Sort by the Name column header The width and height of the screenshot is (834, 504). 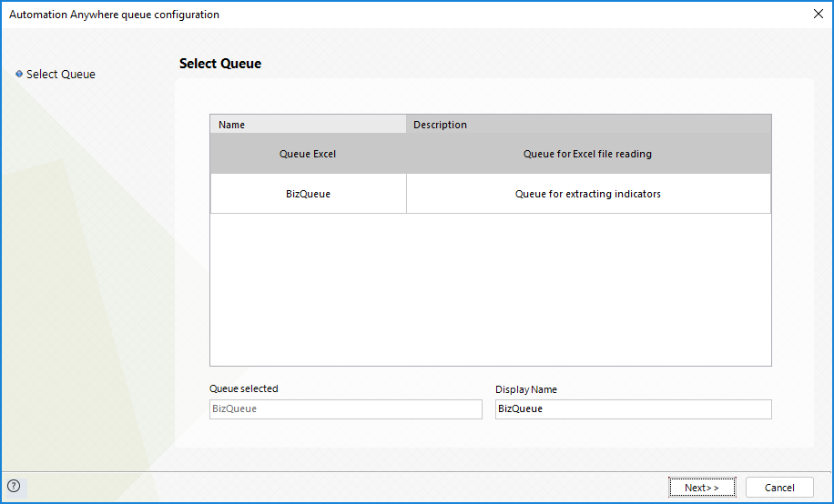[x=308, y=125]
